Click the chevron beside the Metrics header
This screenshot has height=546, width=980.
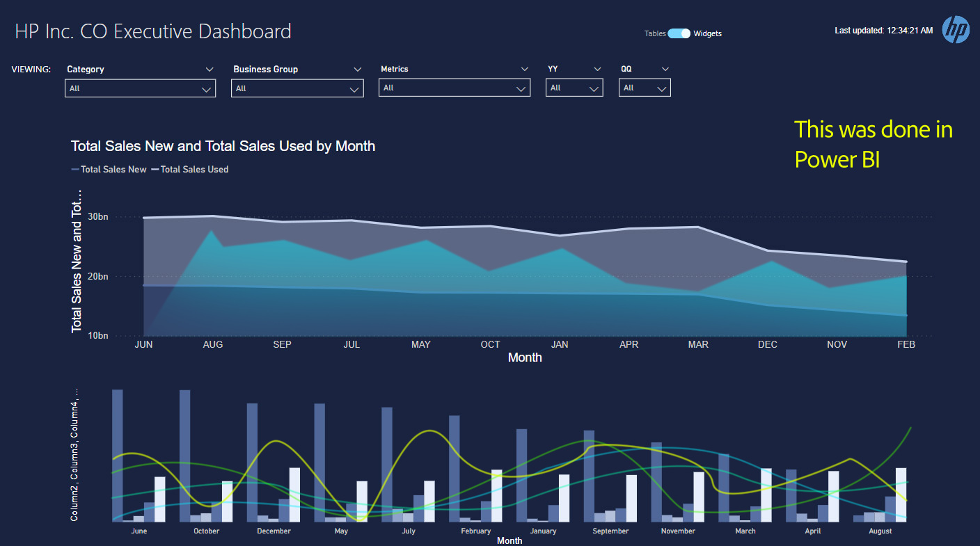525,69
